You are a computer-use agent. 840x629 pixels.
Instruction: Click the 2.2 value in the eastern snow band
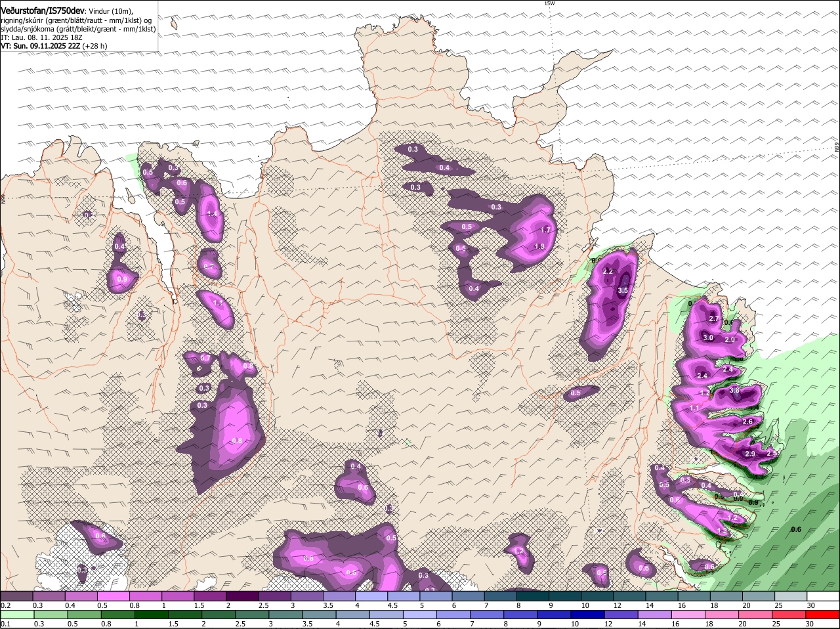coord(608,271)
